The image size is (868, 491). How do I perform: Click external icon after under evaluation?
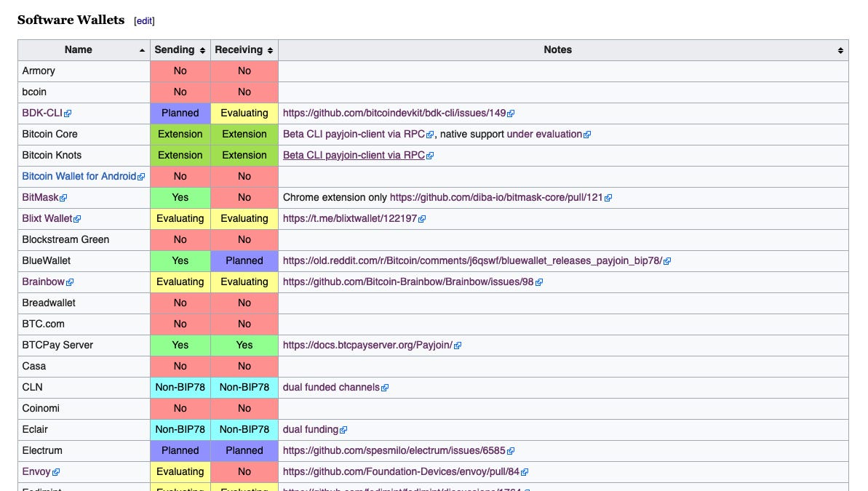coord(587,135)
